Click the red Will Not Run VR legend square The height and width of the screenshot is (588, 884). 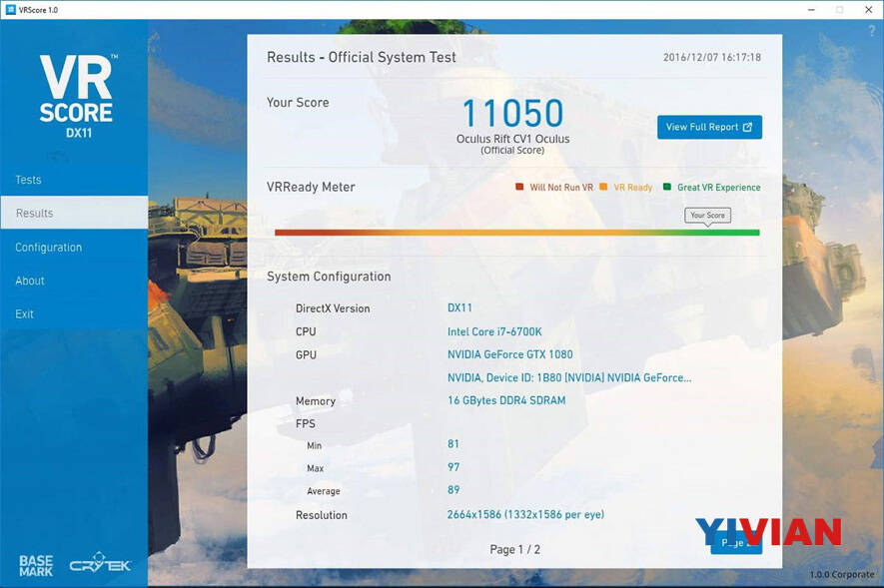point(519,187)
